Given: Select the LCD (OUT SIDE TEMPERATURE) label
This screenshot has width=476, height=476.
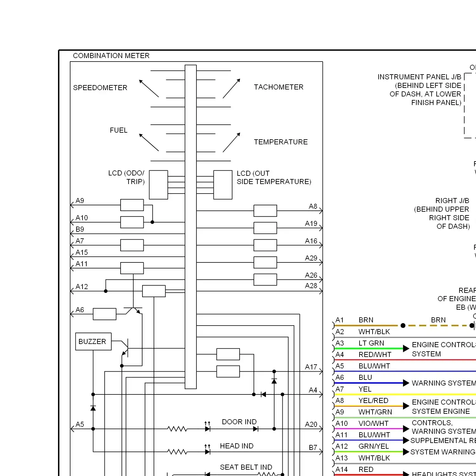Looking at the screenshot, I should click(274, 178).
